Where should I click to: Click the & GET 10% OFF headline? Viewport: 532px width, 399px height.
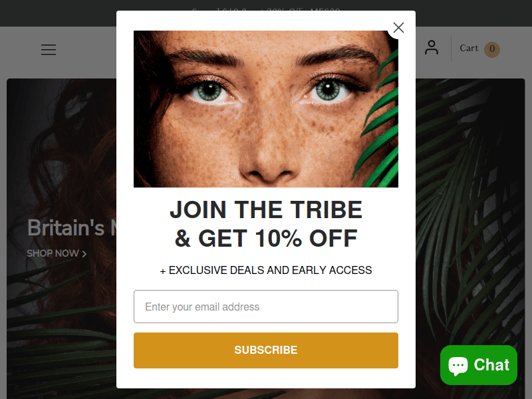pyautogui.click(x=265, y=238)
